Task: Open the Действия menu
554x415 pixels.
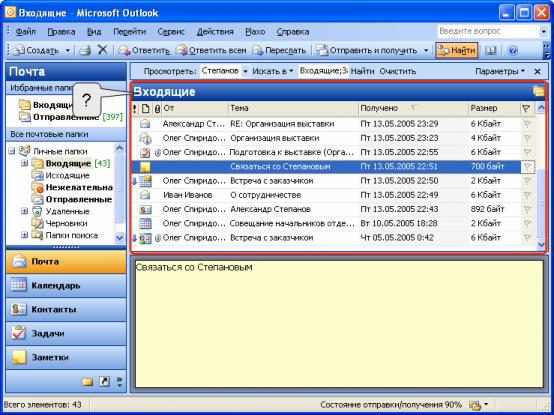Action: coord(215,32)
